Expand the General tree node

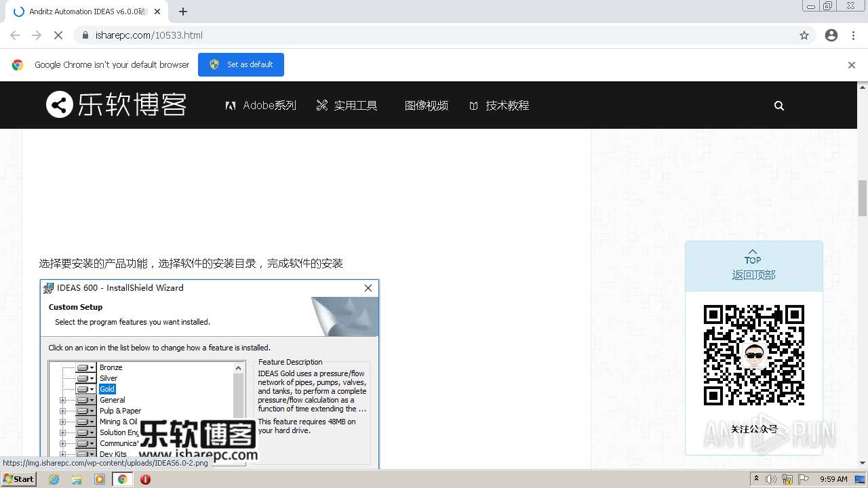[x=62, y=400]
